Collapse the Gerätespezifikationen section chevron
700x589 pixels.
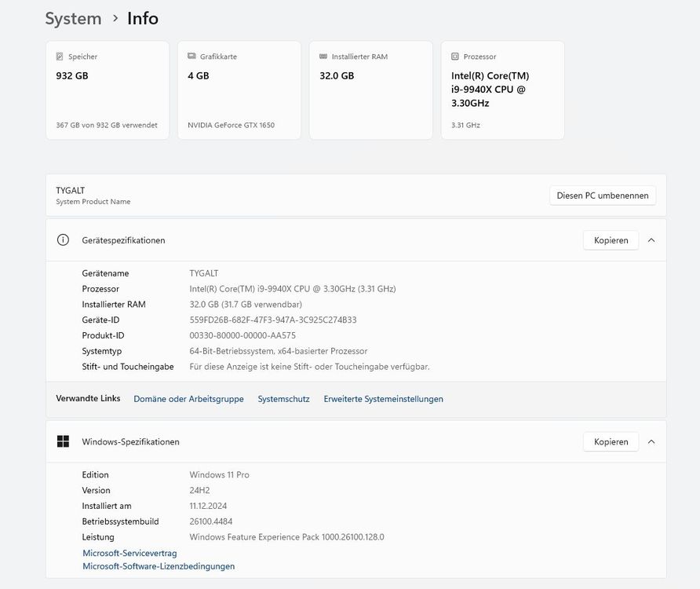pos(651,240)
